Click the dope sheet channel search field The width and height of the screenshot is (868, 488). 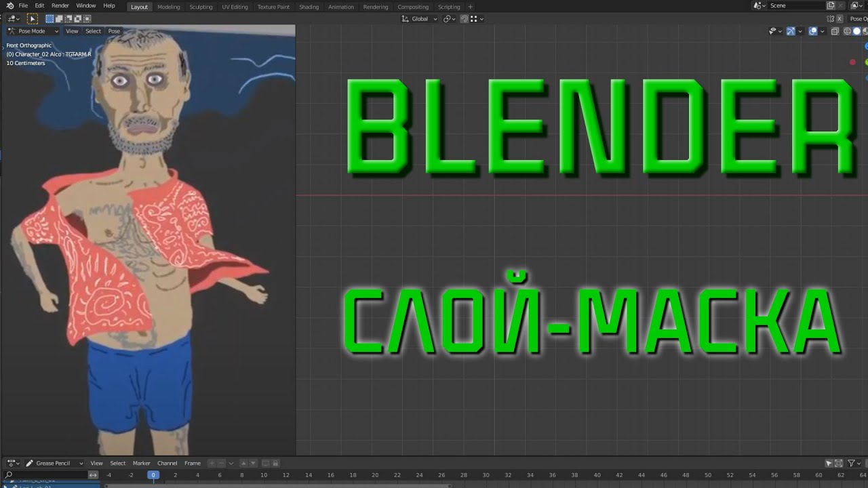(x=45, y=474)
